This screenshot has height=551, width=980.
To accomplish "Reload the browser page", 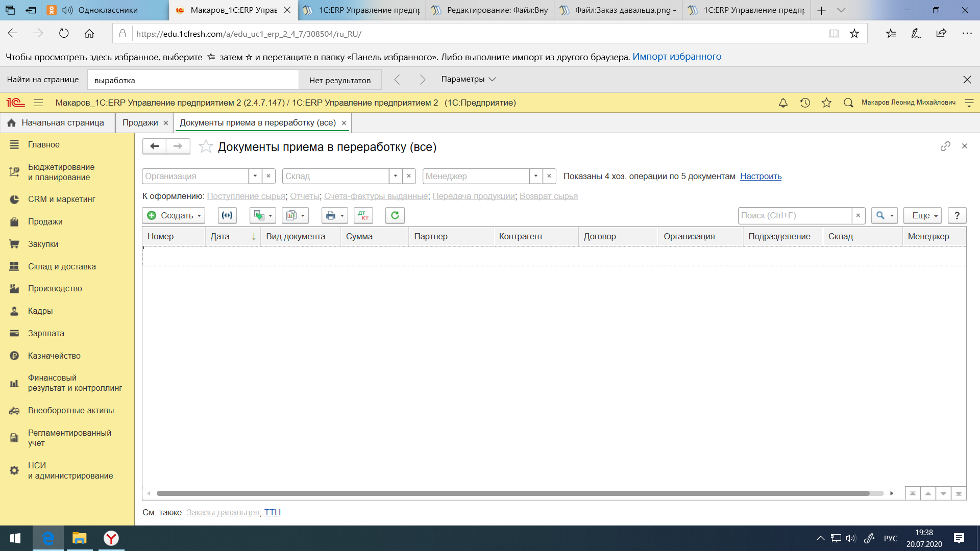I will (64, 34).
